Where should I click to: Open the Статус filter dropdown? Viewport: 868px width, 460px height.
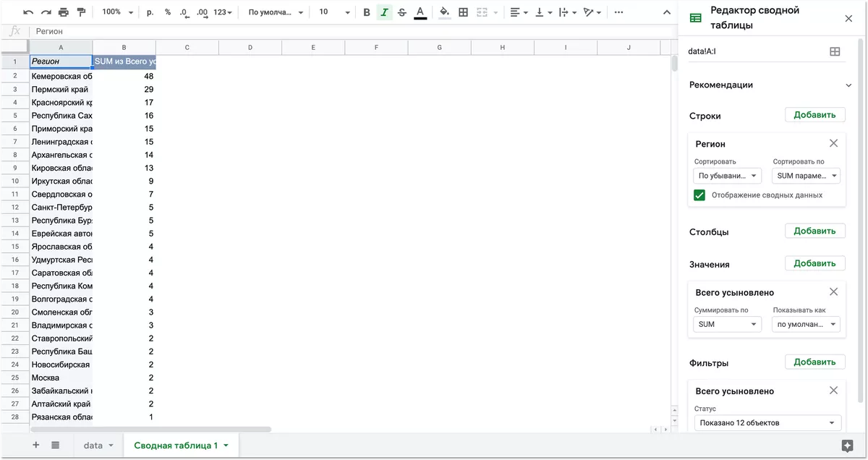(x=767, y=422)
